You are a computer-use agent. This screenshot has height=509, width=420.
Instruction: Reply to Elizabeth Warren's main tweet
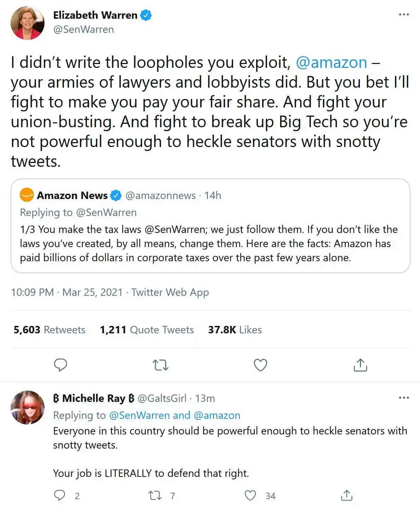60,365
